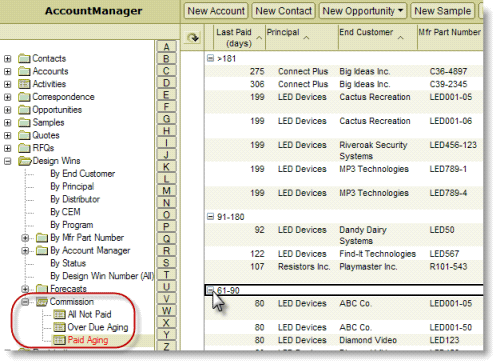
Task: Click the Correspondence folder icon
Action: [x=24, y=97]
